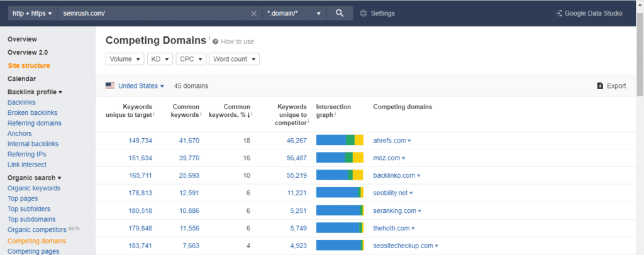Open the Top subfolders report
Screen dimensions: 644x255
click(29, 209)
